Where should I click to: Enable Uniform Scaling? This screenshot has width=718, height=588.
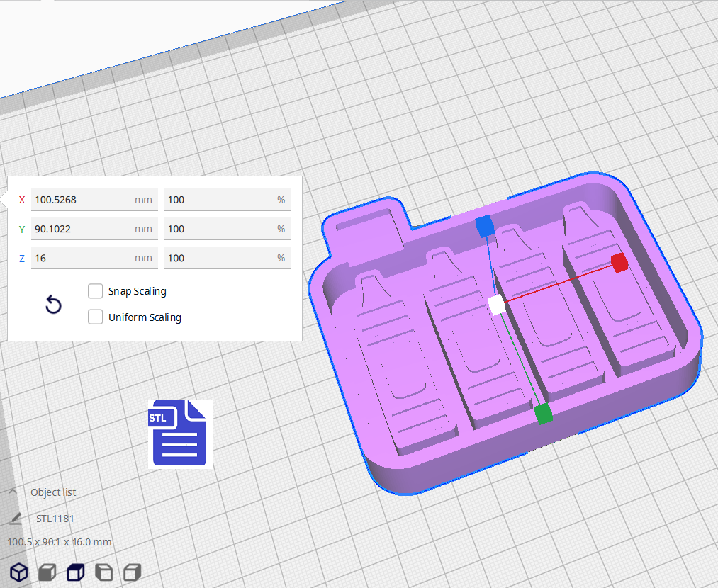95,317
